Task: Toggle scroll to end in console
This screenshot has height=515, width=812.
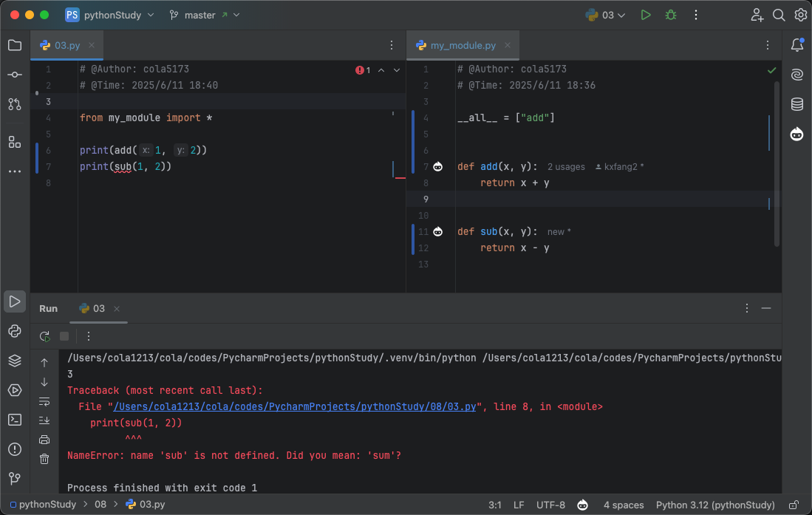Action: pyautogui.click(x=44, y=420)
